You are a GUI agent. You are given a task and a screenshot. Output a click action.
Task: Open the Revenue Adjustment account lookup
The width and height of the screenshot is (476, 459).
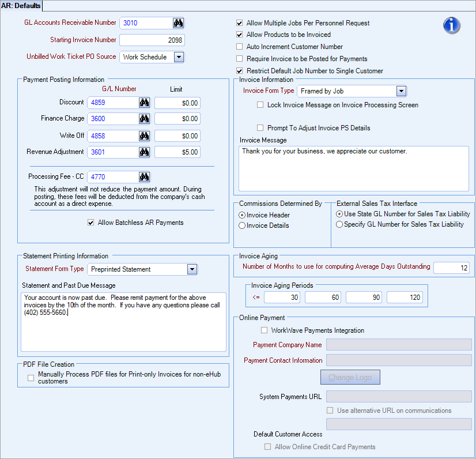(143, 152)
